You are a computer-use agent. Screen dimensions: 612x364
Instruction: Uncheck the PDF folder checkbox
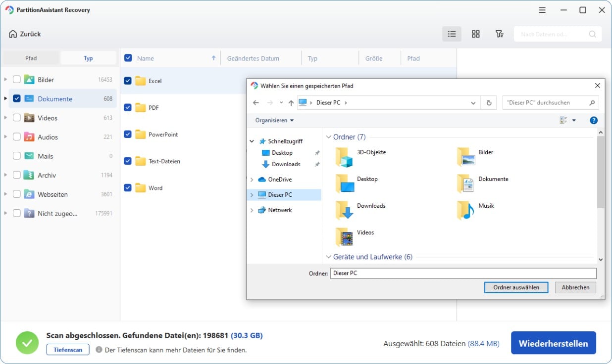tap(128, 107)
